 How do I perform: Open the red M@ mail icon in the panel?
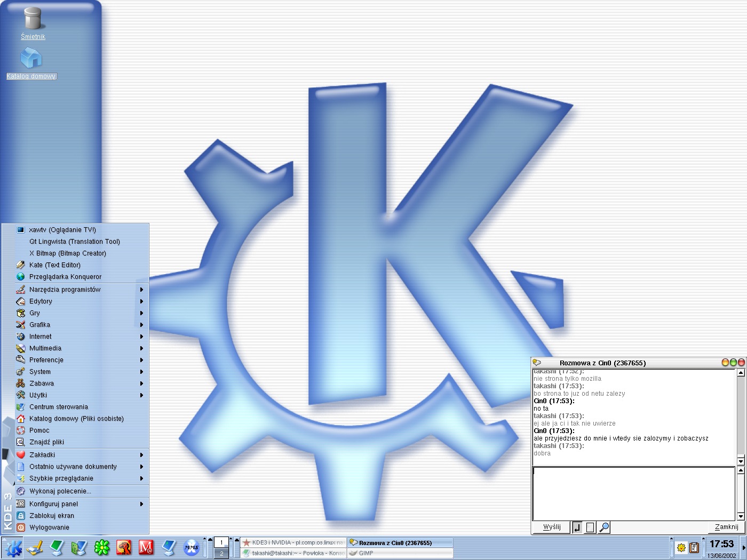coord(146,548)
